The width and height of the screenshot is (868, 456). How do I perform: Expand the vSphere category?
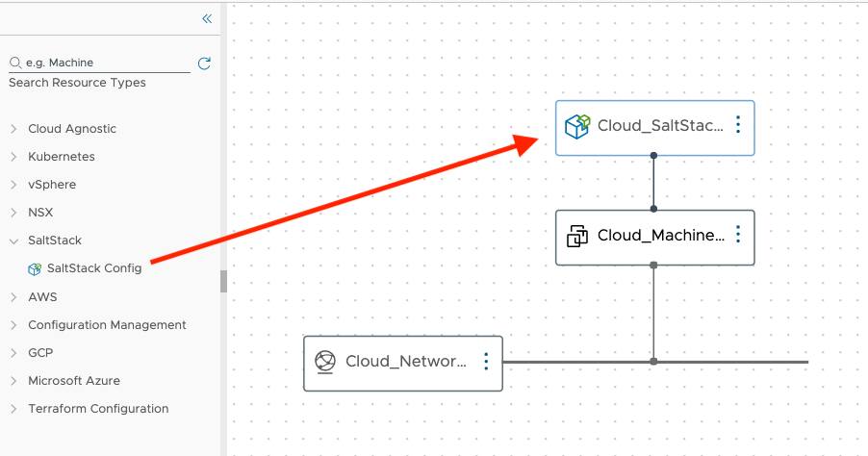click(13, 185)
